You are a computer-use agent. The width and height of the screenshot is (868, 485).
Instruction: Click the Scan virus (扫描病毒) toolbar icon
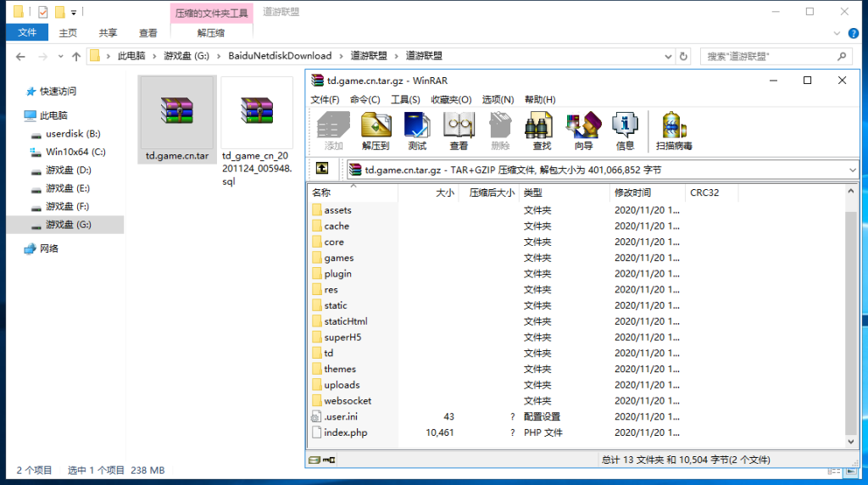[x=674, y=131]
